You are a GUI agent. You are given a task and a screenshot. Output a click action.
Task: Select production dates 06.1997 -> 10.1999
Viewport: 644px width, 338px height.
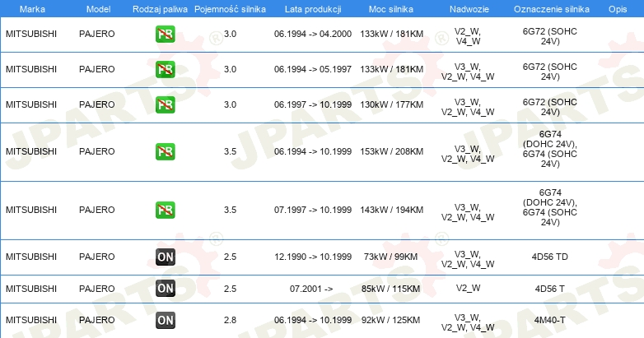point(313,104)
